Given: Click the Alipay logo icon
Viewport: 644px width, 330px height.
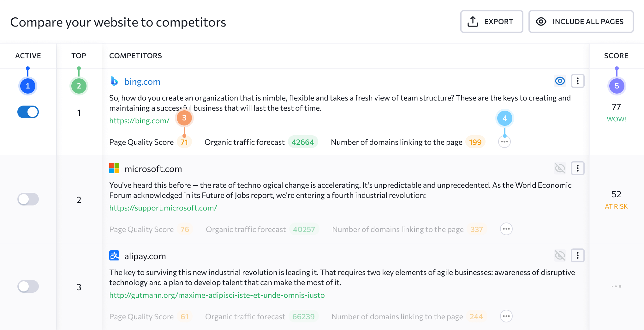Looking at the screenshot, I should click(x=114, y=255).
